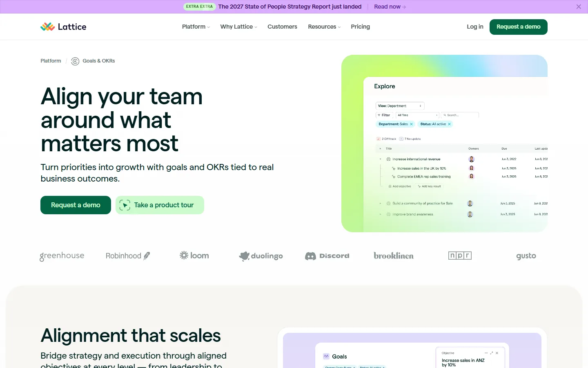
Task: Click the no-update icon beside 7 No update
Action: [x=401, y=139]
